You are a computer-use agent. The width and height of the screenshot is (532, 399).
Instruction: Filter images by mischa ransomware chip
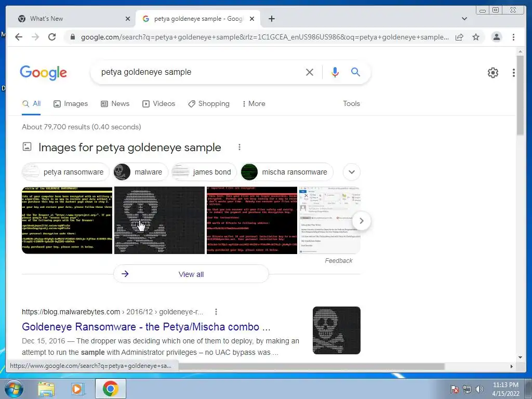(x=287, y=172)
